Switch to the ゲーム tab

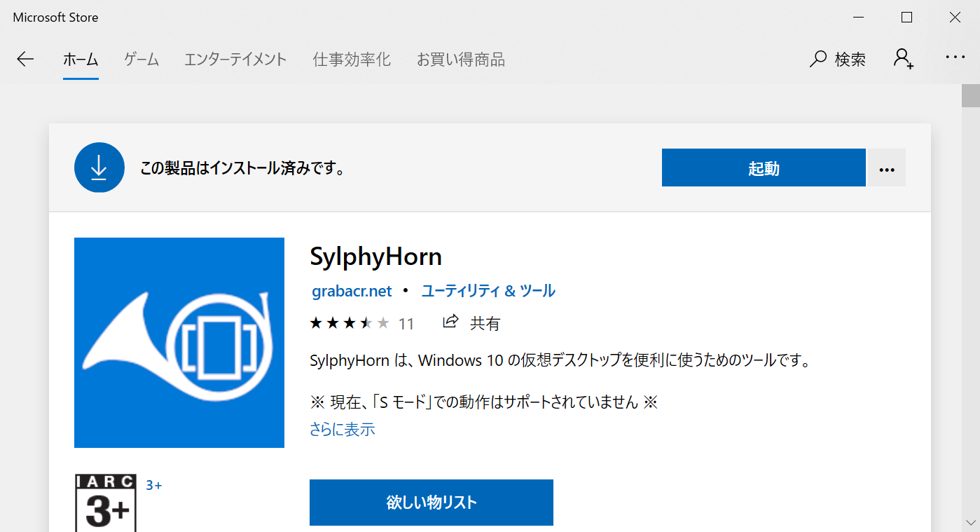tap(142, 60)
